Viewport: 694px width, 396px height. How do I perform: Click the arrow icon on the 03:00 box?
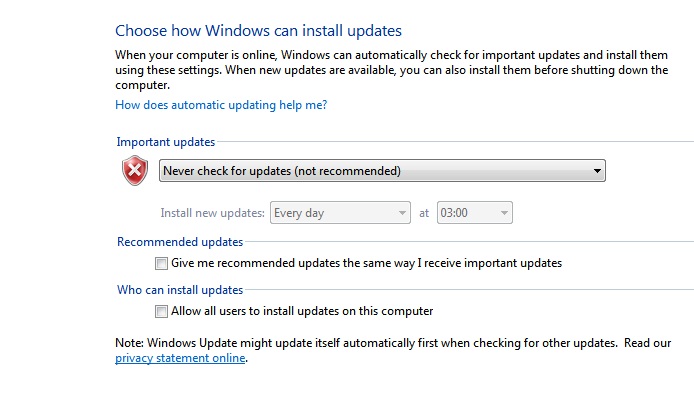(504, 213)
